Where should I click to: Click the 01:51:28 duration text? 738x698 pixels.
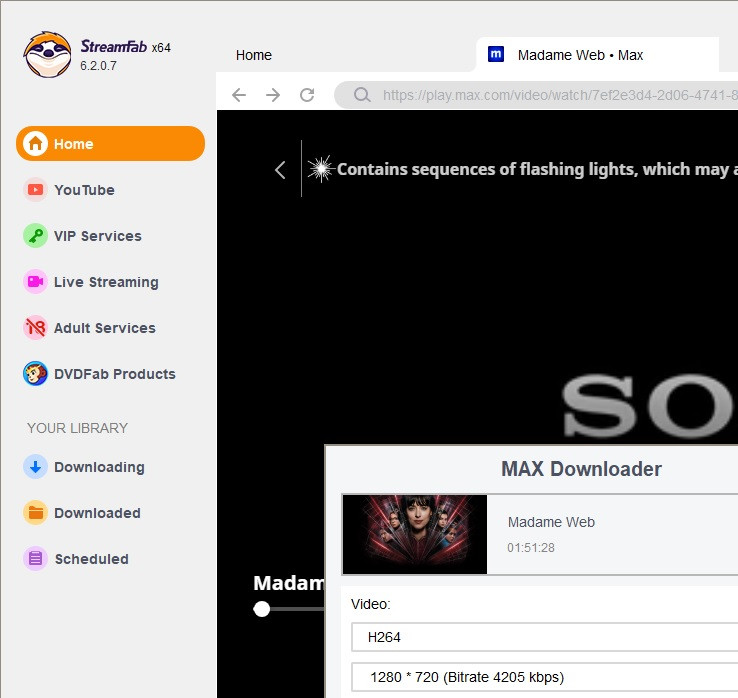click(531, 548)
